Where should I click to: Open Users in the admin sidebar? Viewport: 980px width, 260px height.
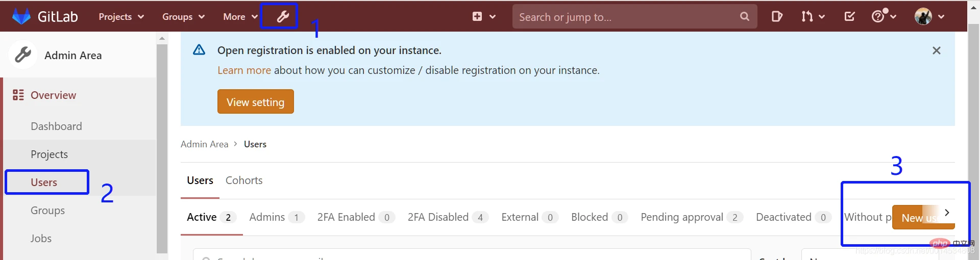point(44,183)
